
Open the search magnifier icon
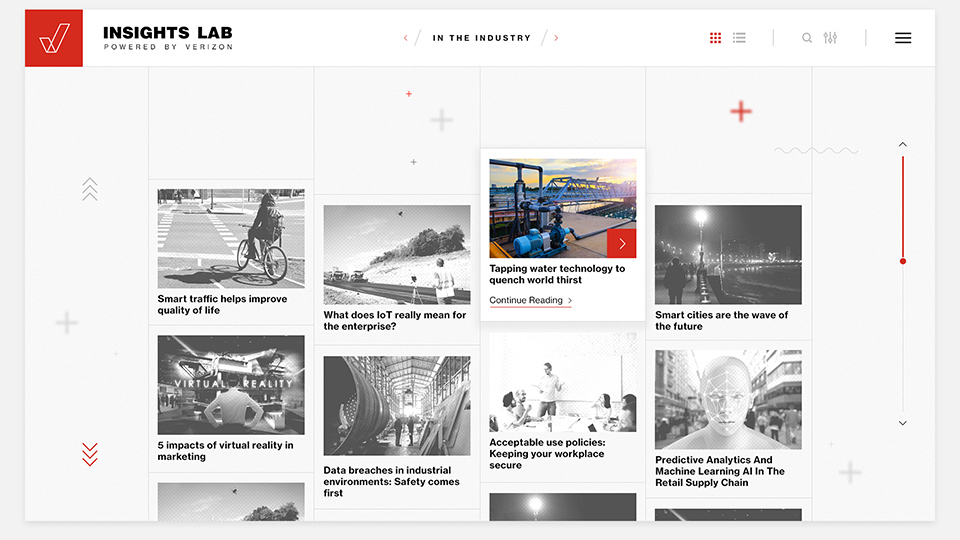[x=807, y=38]
